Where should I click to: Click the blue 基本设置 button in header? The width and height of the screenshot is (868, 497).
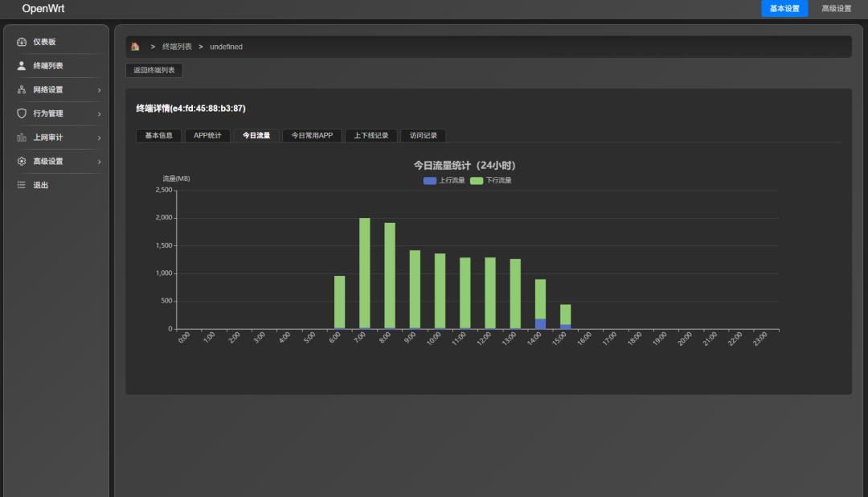(784, 9)
